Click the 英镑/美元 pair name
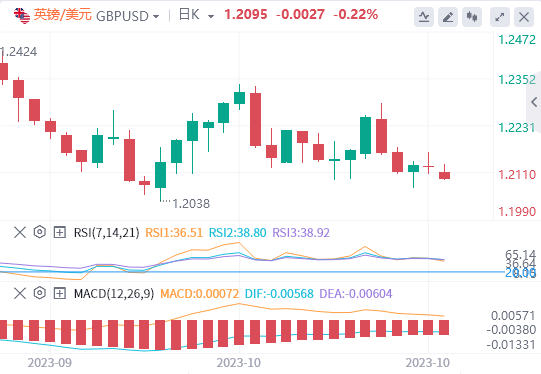The width and height of the screenshot is (541, 374). [x=62, y=15]
